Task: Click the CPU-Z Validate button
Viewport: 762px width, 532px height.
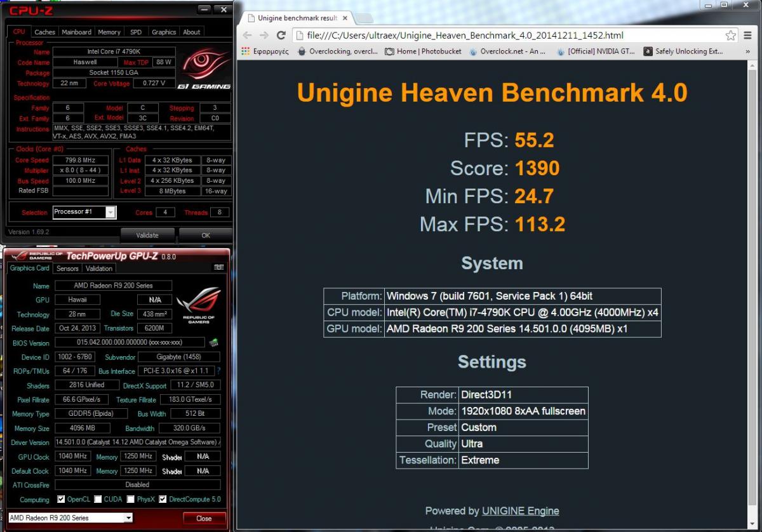Action: coord(147,236)
